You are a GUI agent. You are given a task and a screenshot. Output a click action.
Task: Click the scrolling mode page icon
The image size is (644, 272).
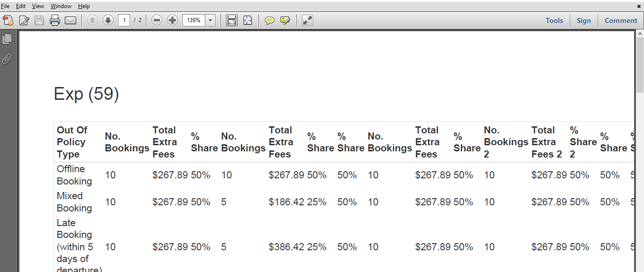tap(232, 20)
